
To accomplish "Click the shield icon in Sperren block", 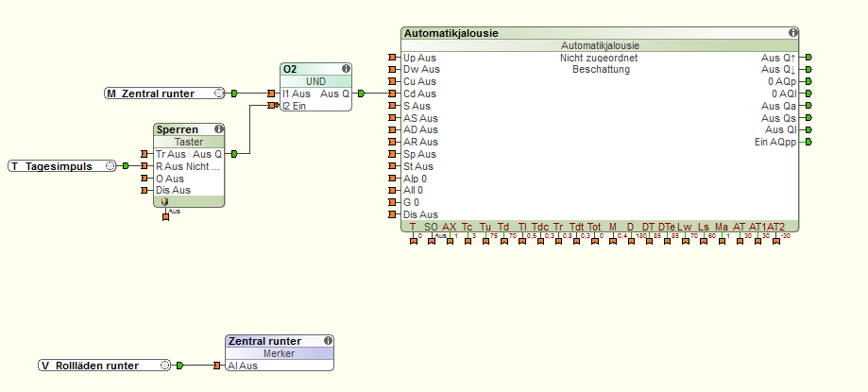I will point(164,202).
